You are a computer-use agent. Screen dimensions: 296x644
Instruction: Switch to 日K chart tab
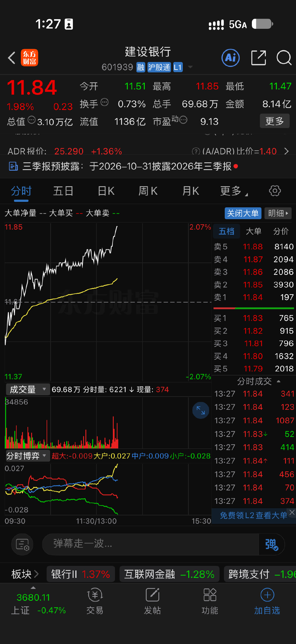click(106, 191)
